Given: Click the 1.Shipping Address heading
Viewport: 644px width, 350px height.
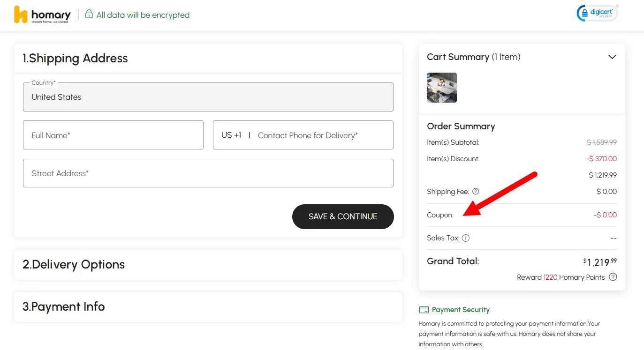Looking at the screenshot, I should coord(75,58).
